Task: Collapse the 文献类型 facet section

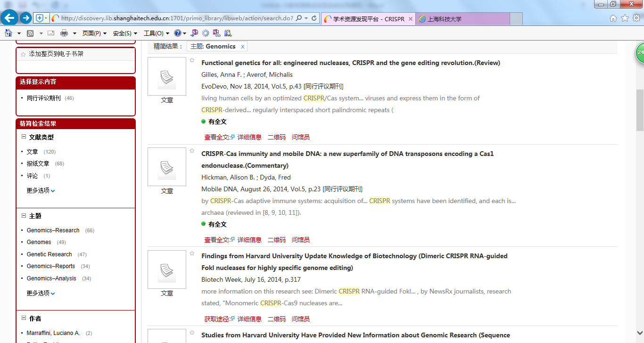Action: [x=24, y=137]
